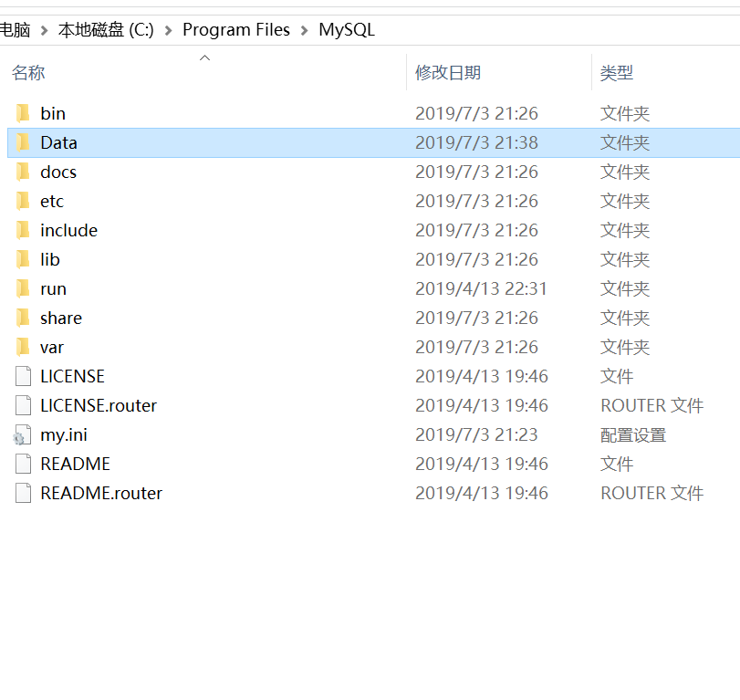Open the lib folder

[49, 259]
